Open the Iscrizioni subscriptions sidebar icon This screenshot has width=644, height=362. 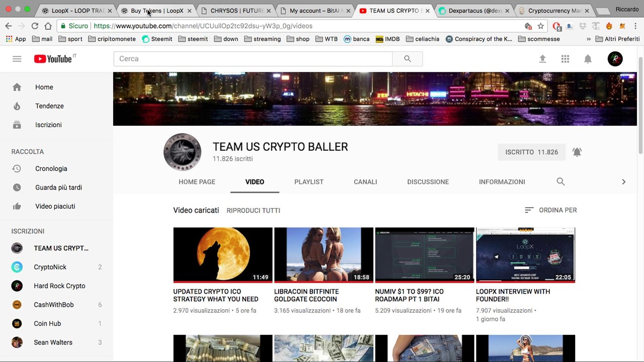click(17, 125)
